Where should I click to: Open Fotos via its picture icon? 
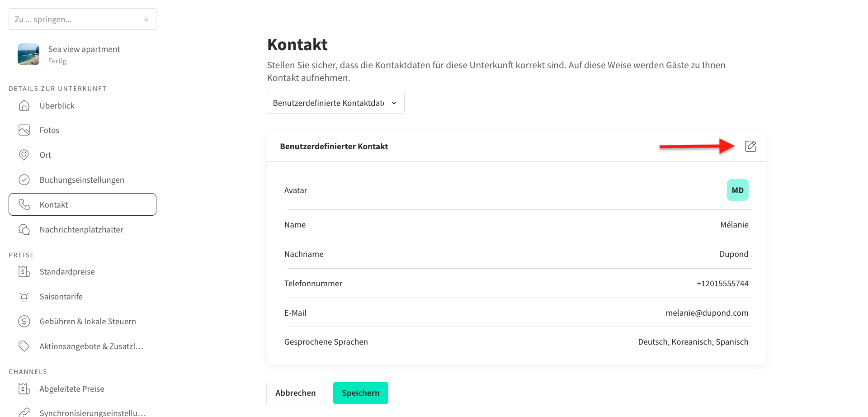point(24,130)
